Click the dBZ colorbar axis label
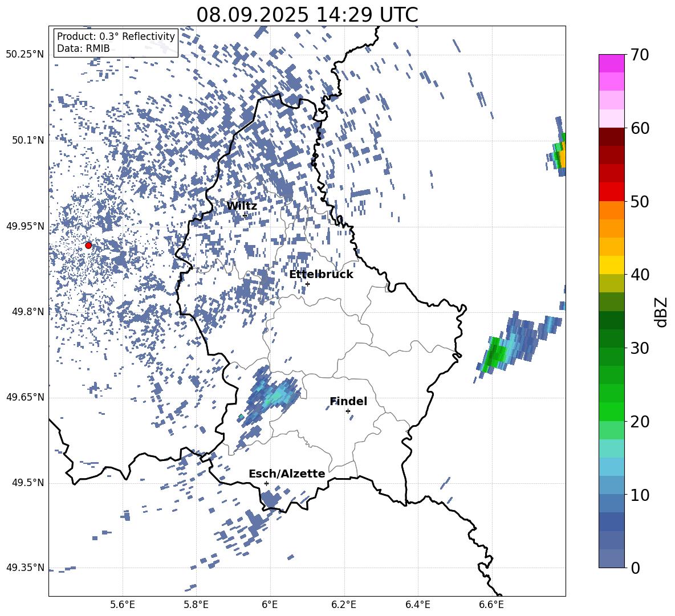Viewport: 675px width, 616px height. point(662,312)
